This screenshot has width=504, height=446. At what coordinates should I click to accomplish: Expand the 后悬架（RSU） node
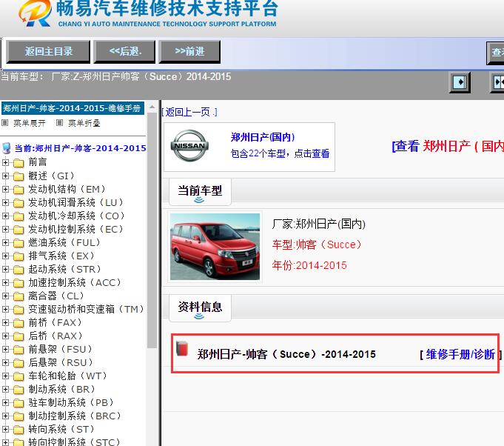(5, 363)
